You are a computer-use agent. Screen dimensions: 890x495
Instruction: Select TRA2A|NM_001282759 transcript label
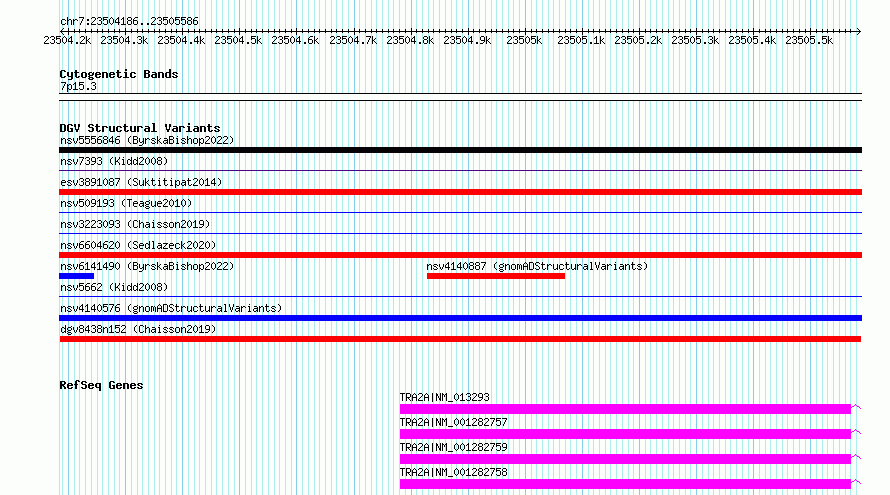(x=454, y=447)
